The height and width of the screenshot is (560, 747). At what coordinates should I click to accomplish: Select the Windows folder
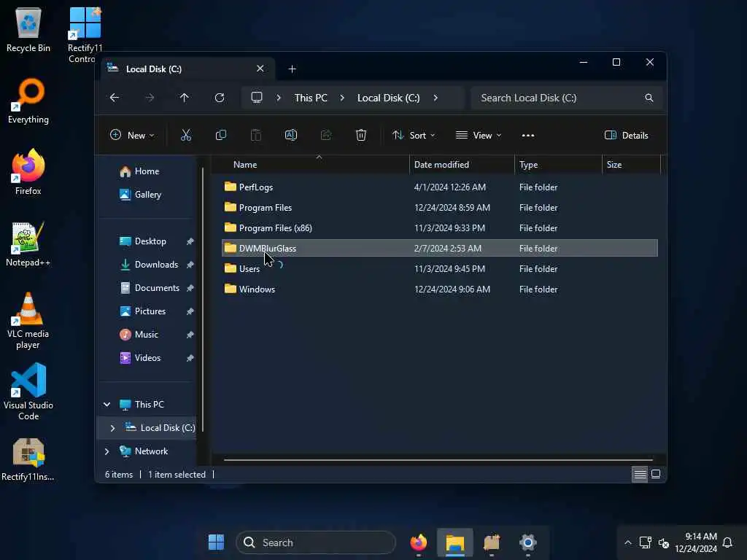click(440, 289)
